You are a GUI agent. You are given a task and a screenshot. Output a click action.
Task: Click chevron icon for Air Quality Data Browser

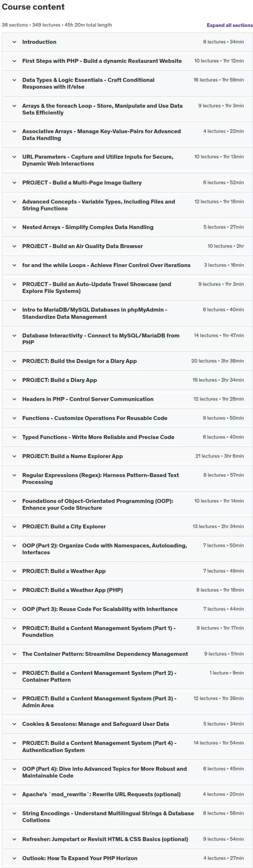(x=14, y=246)
